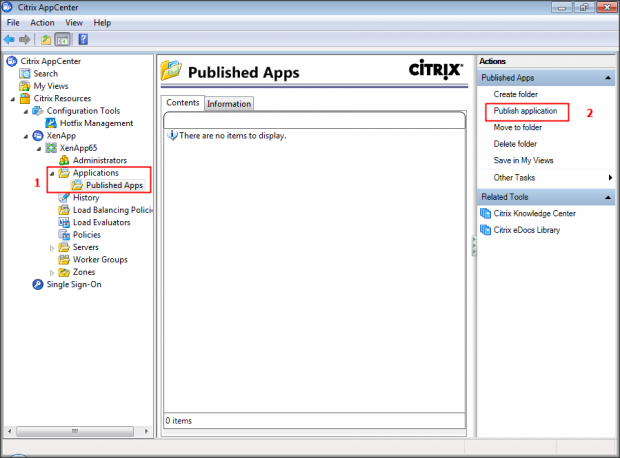Viewport: 620px width, 458px height.
Task: Click the Back arrow toolbar icon
Action: pyautogui.click(x=9, y=40)
